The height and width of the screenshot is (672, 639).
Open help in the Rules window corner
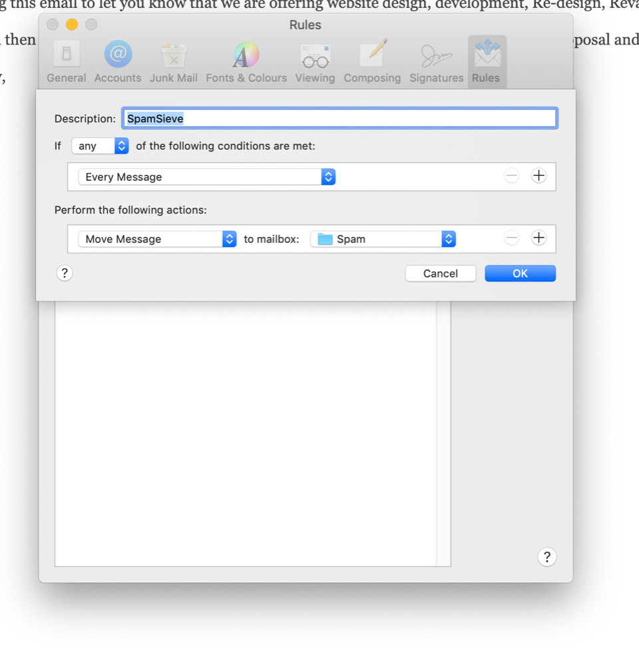[x=546, y=557]
